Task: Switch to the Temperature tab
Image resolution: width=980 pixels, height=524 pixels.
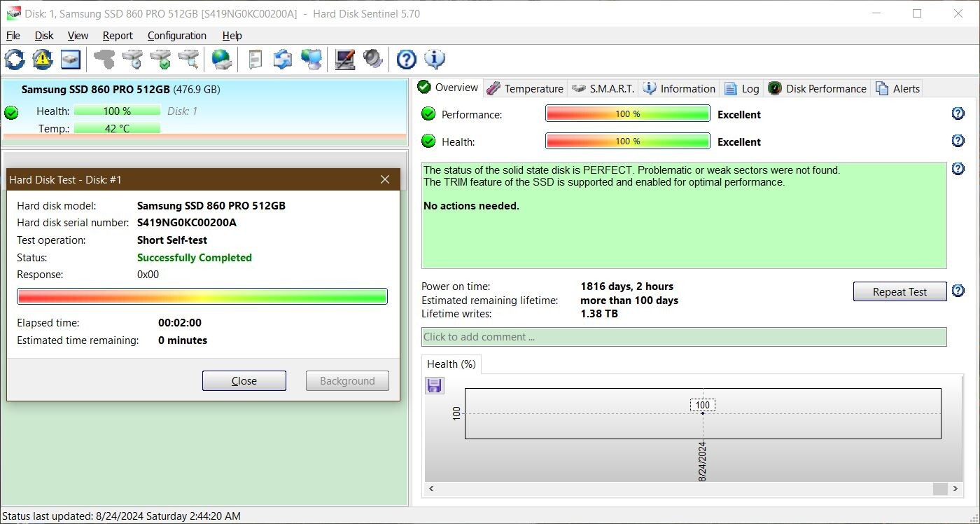Action: 526,88
